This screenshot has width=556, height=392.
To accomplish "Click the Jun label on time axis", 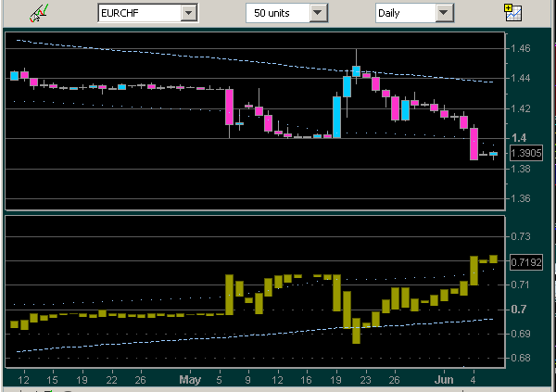I will point(447,379).
